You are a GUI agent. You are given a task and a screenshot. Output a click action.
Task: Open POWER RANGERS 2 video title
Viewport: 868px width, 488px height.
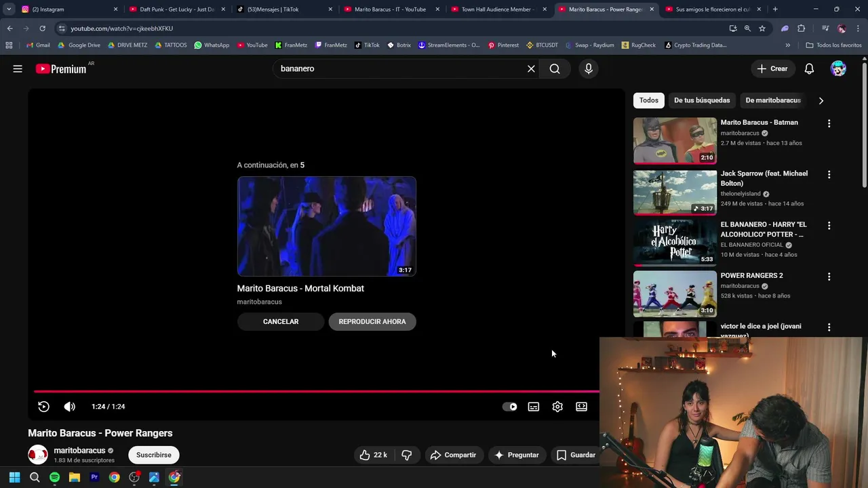(x=751, y=275)
